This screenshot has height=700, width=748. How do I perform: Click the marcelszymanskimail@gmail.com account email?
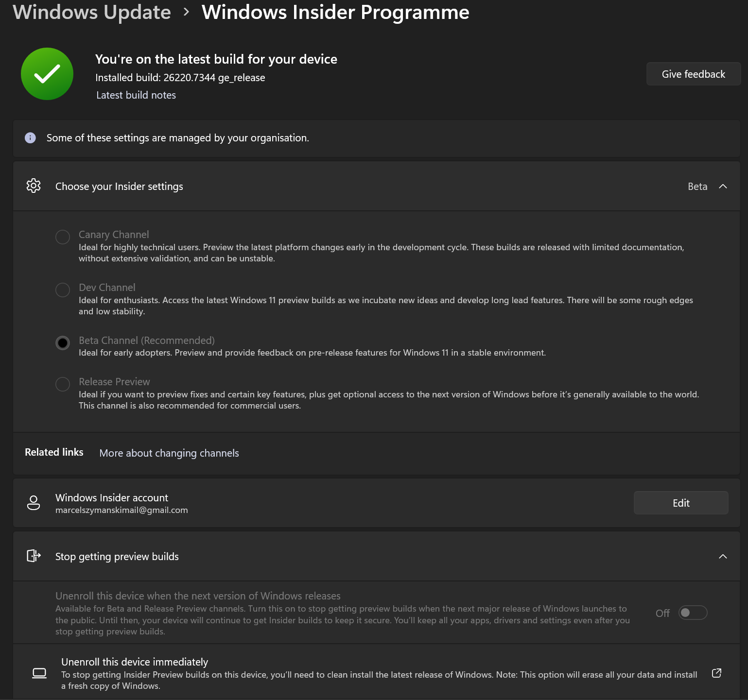click(122, 510)
